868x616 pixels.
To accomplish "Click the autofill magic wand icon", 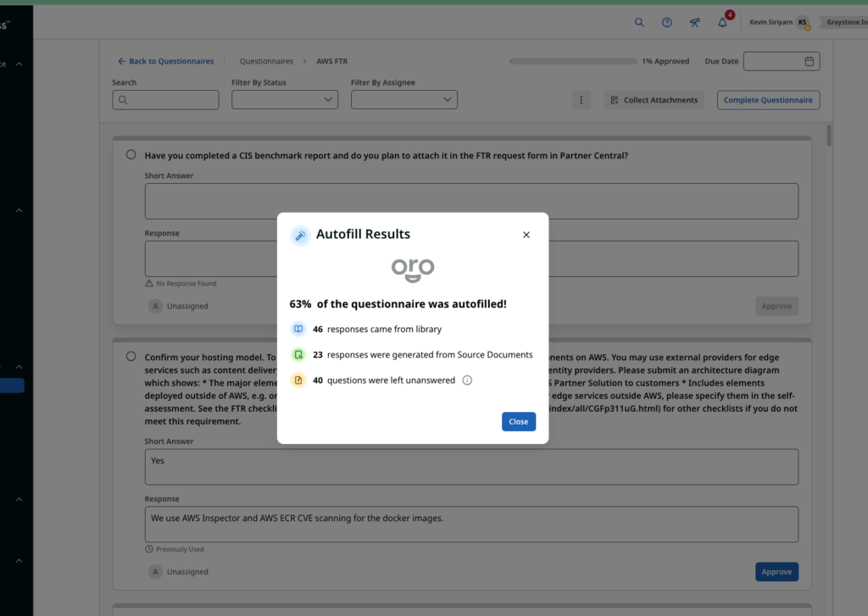I will [x=300, y=236].
